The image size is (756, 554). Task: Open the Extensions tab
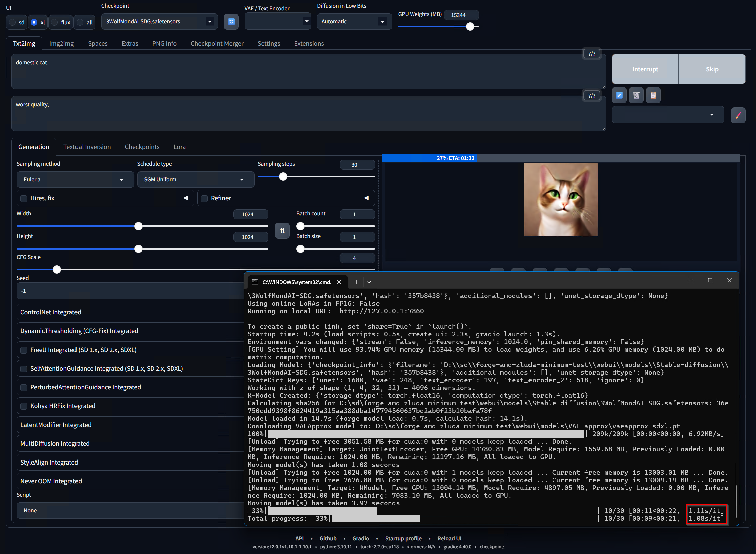[309, 44]
